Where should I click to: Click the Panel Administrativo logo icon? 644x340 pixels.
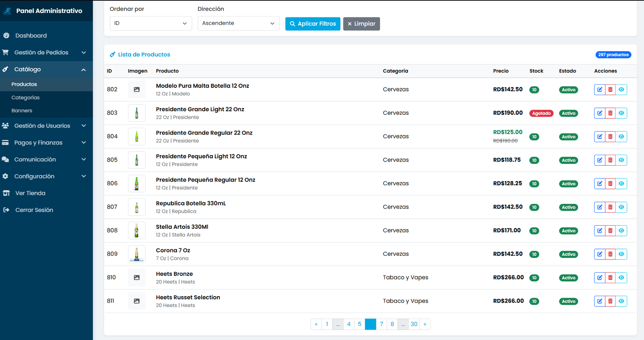click(x=7, y=11)
